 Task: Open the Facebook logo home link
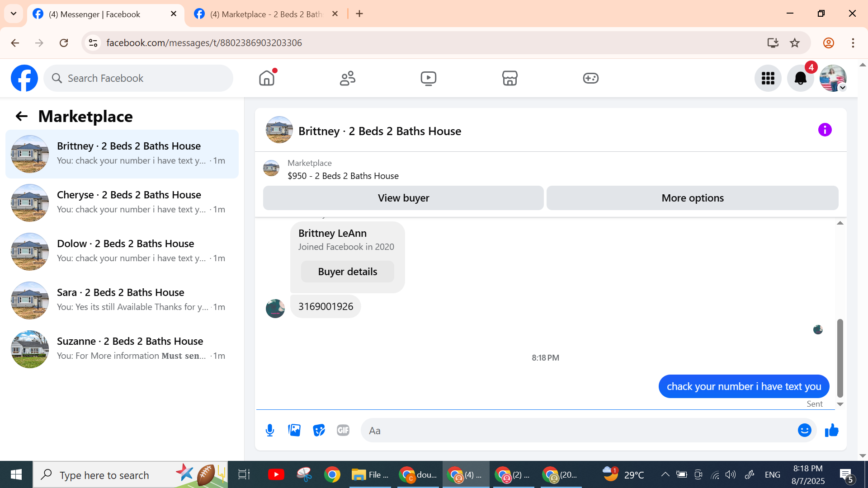click(x=24, y=78)
